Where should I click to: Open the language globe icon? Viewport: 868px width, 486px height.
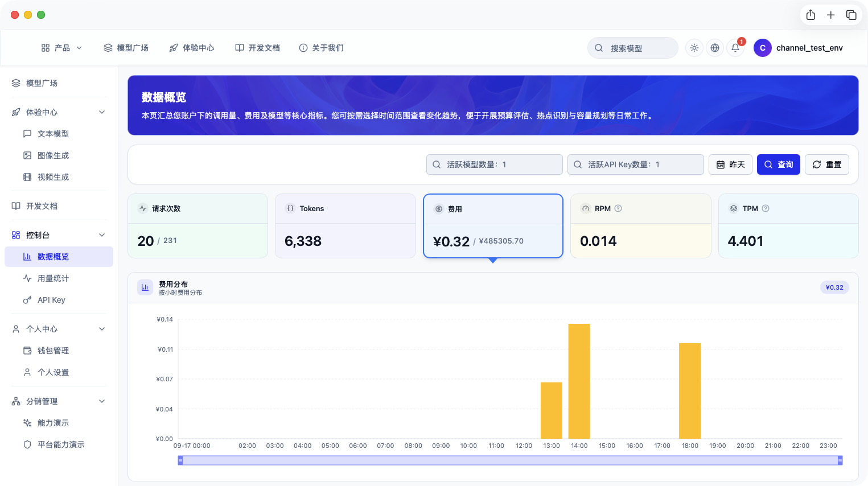click(x=714, y=48)
